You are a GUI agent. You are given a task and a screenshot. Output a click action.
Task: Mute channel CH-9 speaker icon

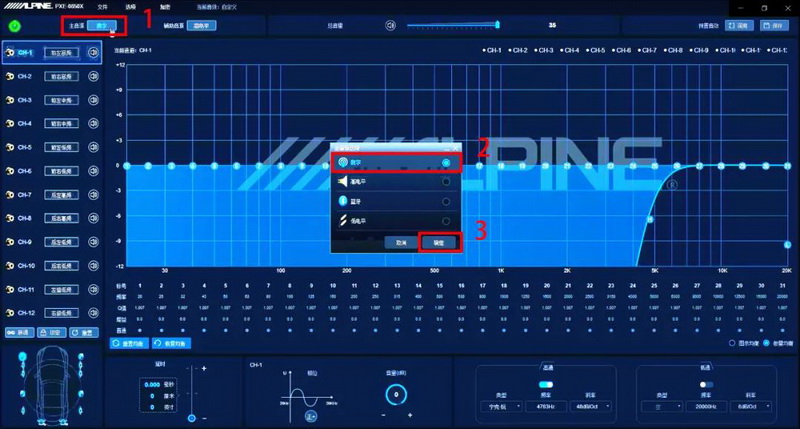pos(93,242)
